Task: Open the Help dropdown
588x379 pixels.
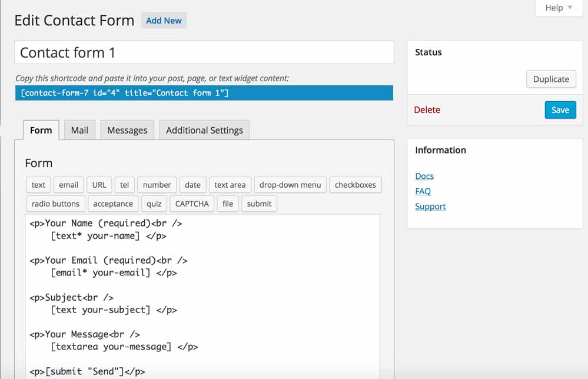Action: point(559,8)
